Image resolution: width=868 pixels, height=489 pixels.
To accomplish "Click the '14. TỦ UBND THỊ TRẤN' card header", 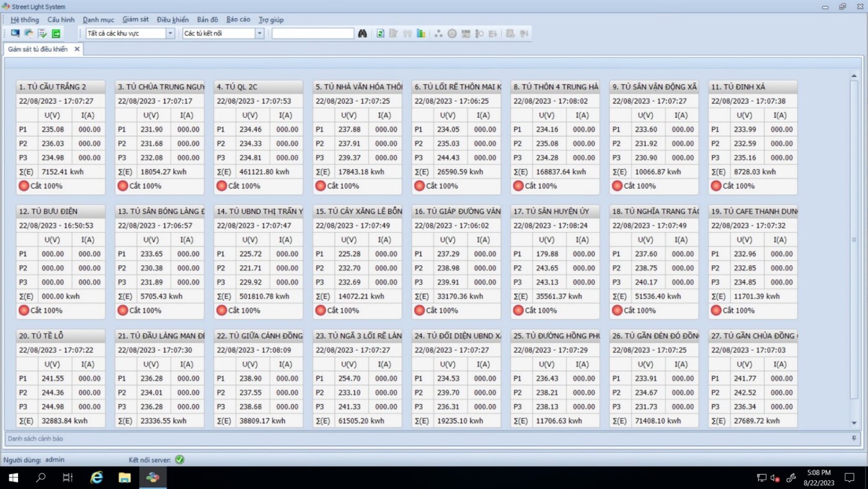I will pos(259,212).
